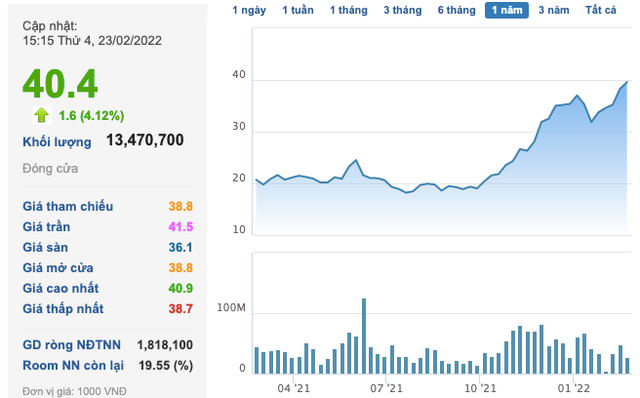640x398 pixels.
Task: Click the 'Đóng cửa' status text
Action: pyautogui.click(x=50, y=169)
